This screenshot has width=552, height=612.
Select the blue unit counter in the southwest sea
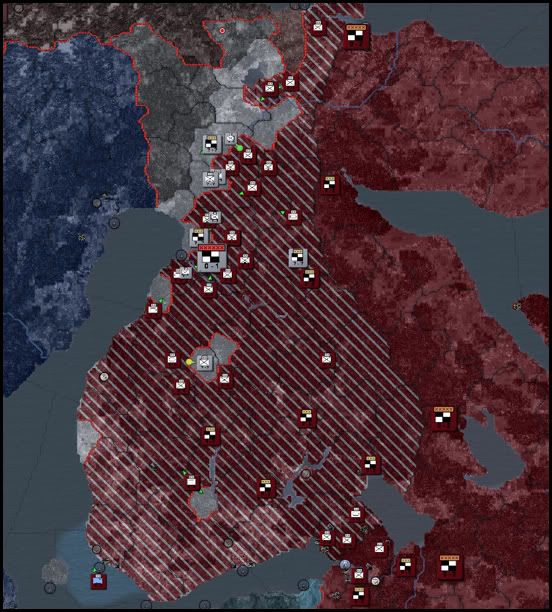click(x=99, y=581)
